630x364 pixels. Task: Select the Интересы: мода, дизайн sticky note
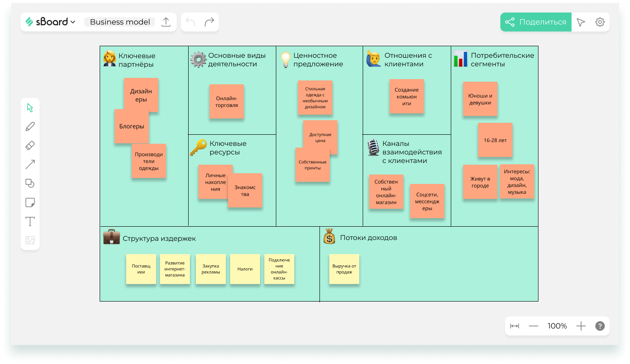[517, 181]
